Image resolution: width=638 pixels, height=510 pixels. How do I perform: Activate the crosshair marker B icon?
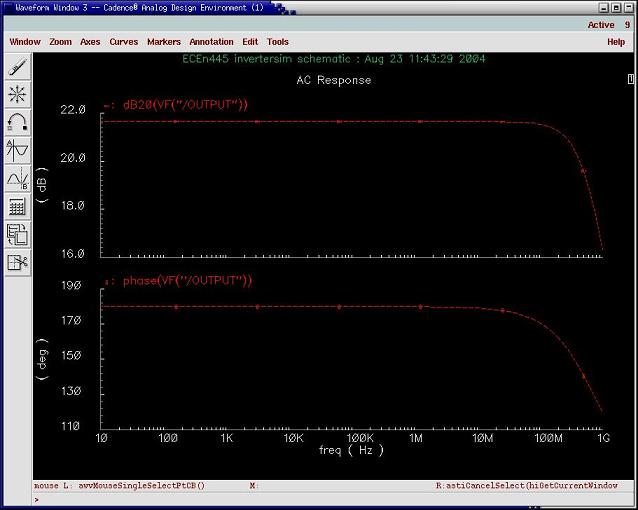pyautogui.click(x=17, y=179)
